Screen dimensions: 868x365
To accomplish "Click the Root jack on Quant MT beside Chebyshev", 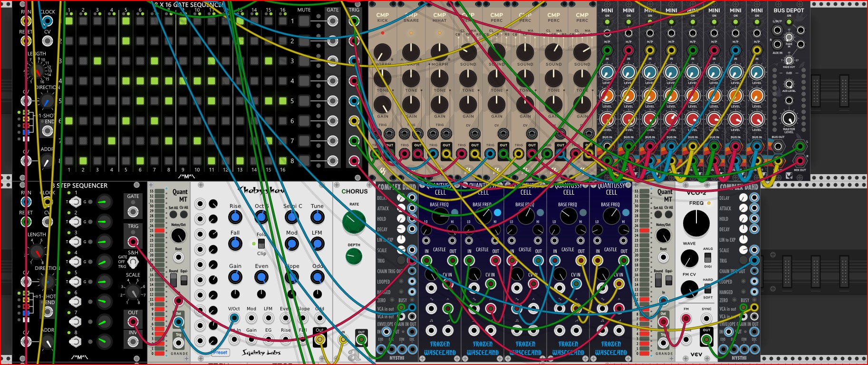I will (x=178, y=257).
